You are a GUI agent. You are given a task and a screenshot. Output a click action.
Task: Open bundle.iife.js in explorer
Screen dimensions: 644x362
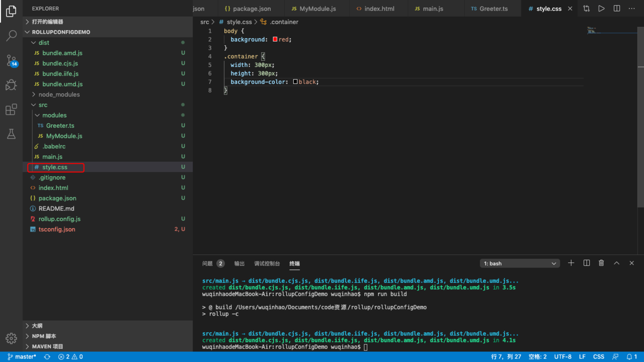pyautogui.click(x=108, y=74)
